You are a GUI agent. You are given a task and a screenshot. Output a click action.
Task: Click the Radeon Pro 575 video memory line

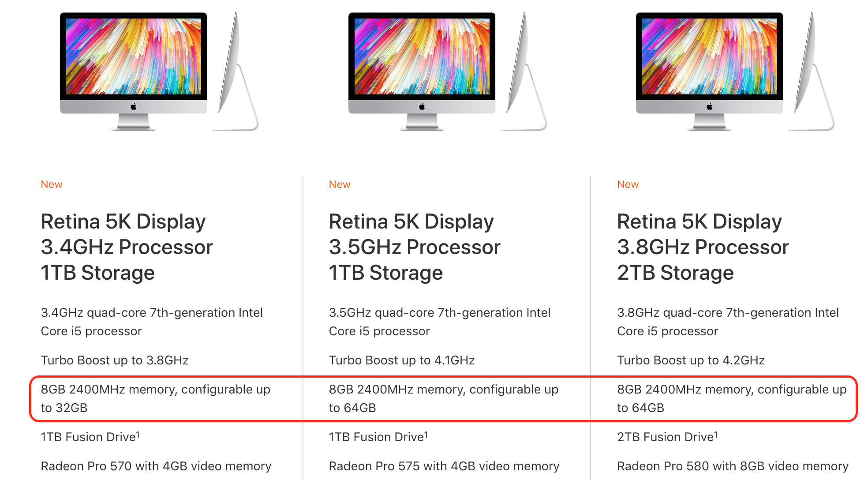(444, 466)
